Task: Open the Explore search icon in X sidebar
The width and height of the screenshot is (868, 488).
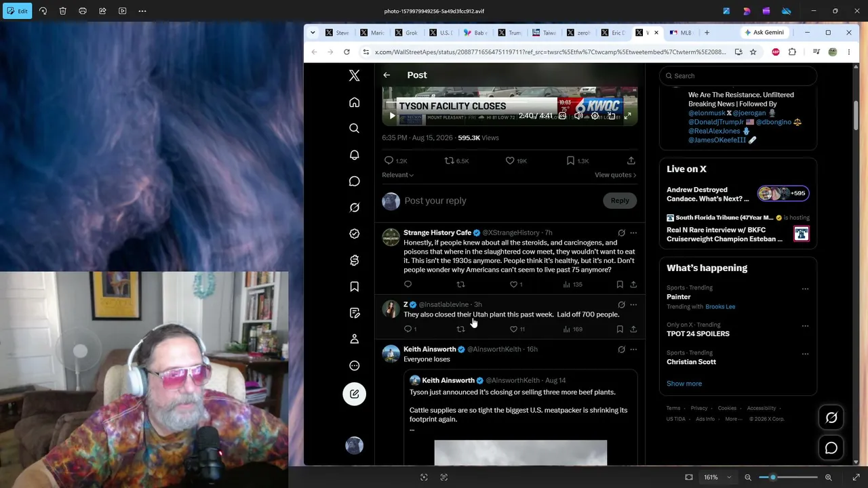Action: 354,128
